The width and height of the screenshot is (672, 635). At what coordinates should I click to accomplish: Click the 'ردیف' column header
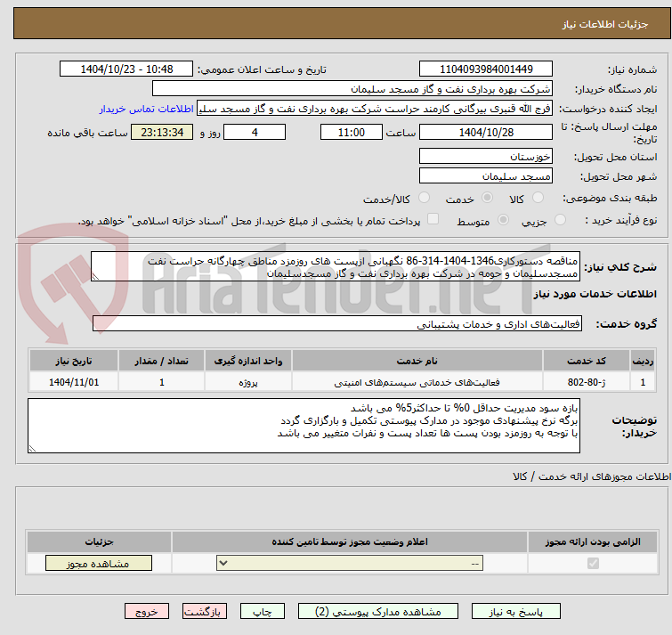click(643, 361)
